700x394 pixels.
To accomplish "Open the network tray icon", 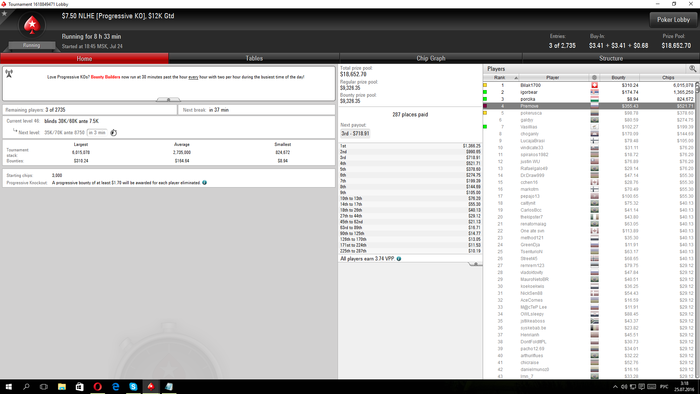I will click(x=633, y=387).
